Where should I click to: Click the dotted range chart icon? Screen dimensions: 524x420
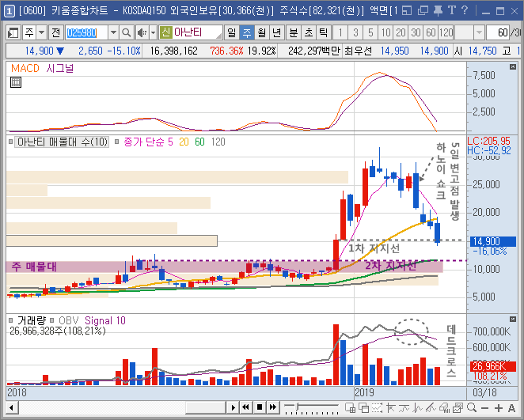(377, 407)
